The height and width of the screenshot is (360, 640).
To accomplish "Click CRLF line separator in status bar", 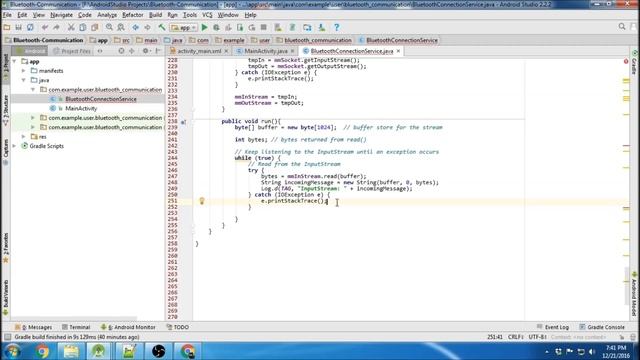I will pyautogui.click(x=515, y=337).
